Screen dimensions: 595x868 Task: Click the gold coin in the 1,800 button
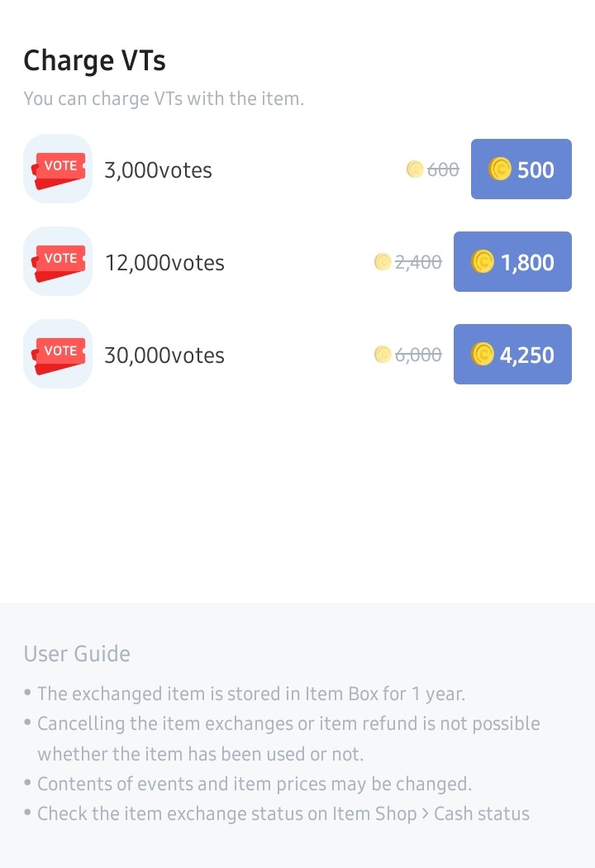pyautogui.click(x=483, y=262)
